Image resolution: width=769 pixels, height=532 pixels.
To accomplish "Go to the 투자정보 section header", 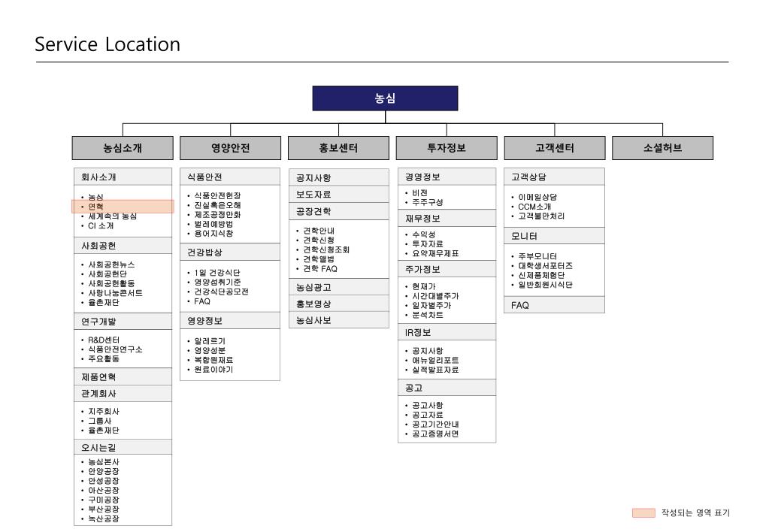I will pos(447,147).
